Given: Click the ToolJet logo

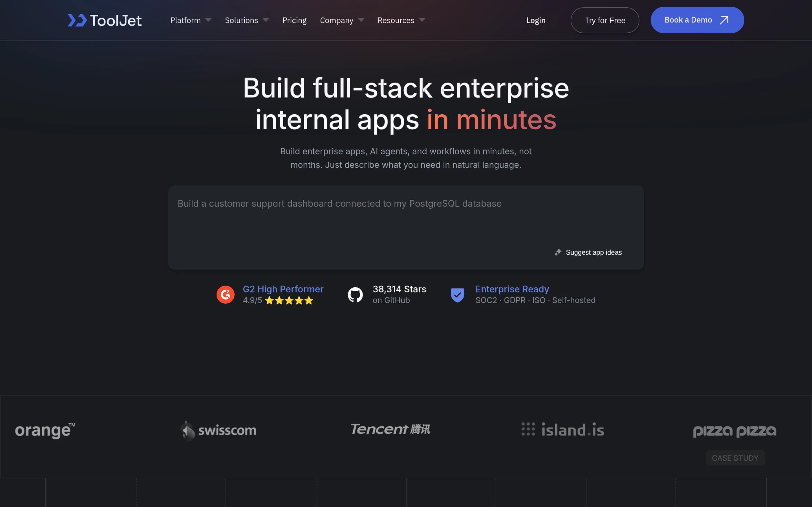Looking at the screenshot, I should point(105,21).
